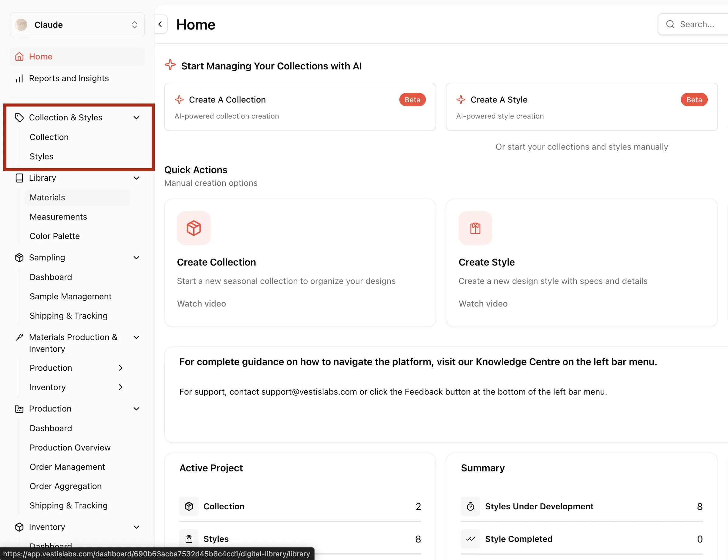728x560 pixels.
Task: Click the Sampling cube icon
Action: click(19, 257)
